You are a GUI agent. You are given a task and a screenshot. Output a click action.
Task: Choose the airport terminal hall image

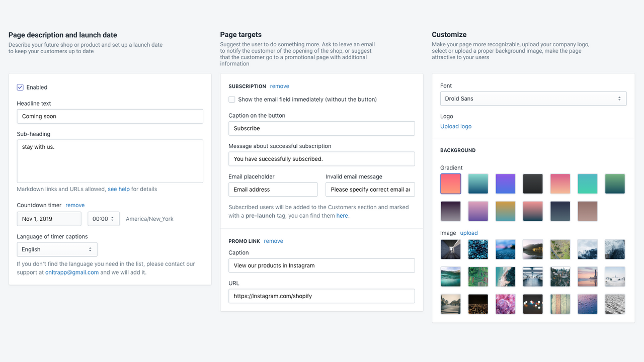pyautogui.click(x=533, y=277)
